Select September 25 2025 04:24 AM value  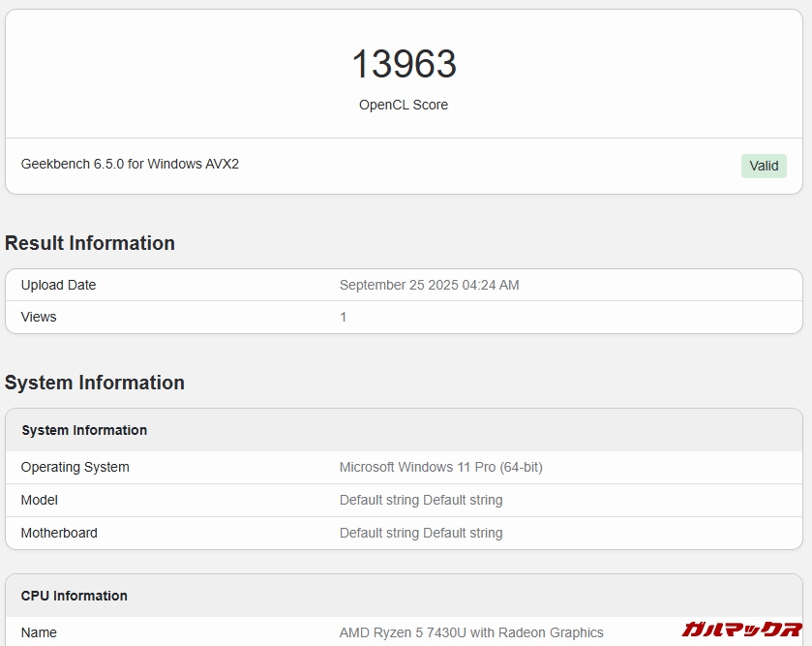[430, 285]
